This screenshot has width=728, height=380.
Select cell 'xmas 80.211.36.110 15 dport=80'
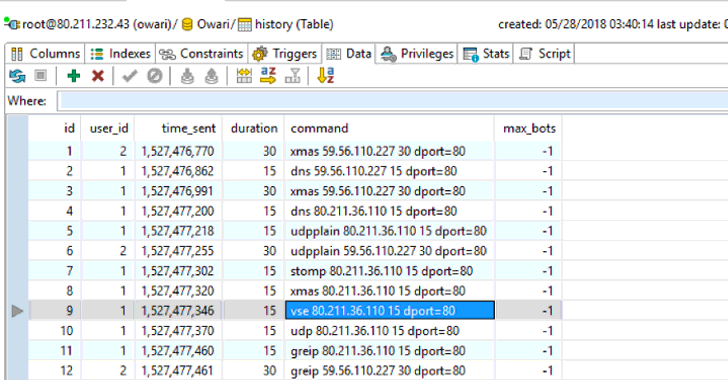click(x=390, y=291)
